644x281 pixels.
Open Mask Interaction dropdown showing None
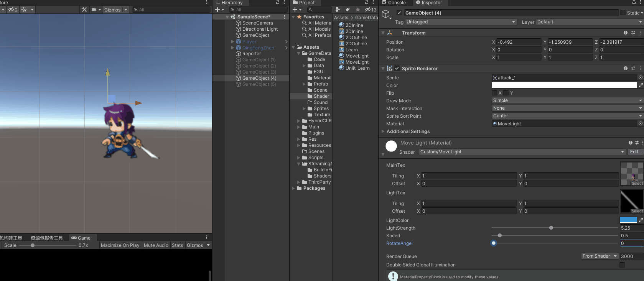click(x=568, y=108)
